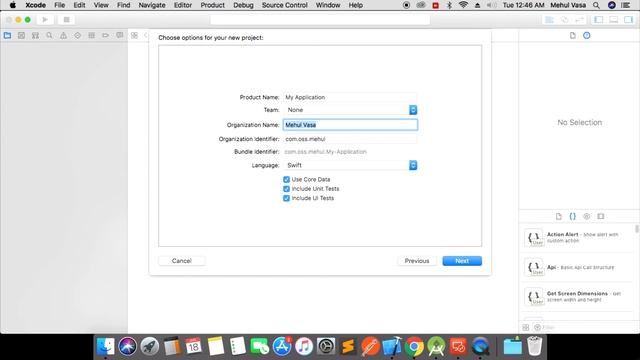
Task: Open the Issue navigator
Action: point(63,36)
